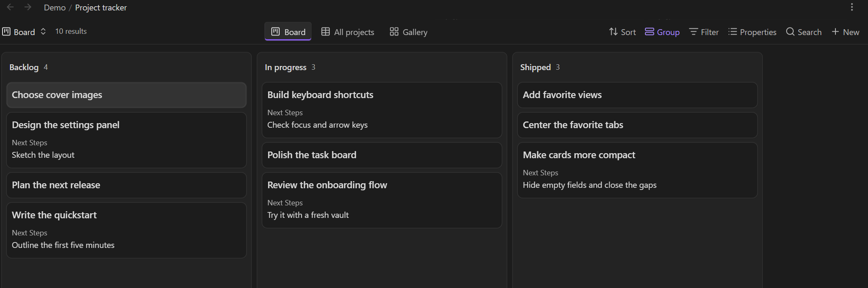Screen dimensions: 868x288
Task: Click the table icon of All projects
Action: click(x=326, y=32)
